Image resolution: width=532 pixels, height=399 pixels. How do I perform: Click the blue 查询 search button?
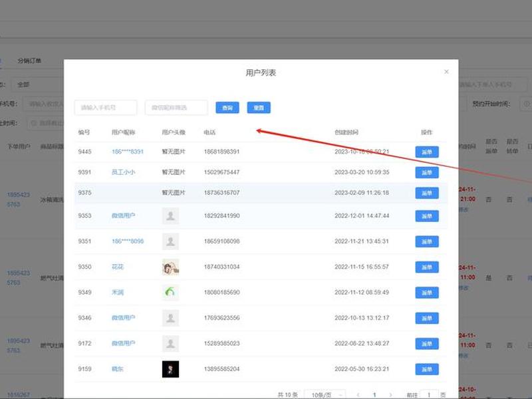point(227,108)
